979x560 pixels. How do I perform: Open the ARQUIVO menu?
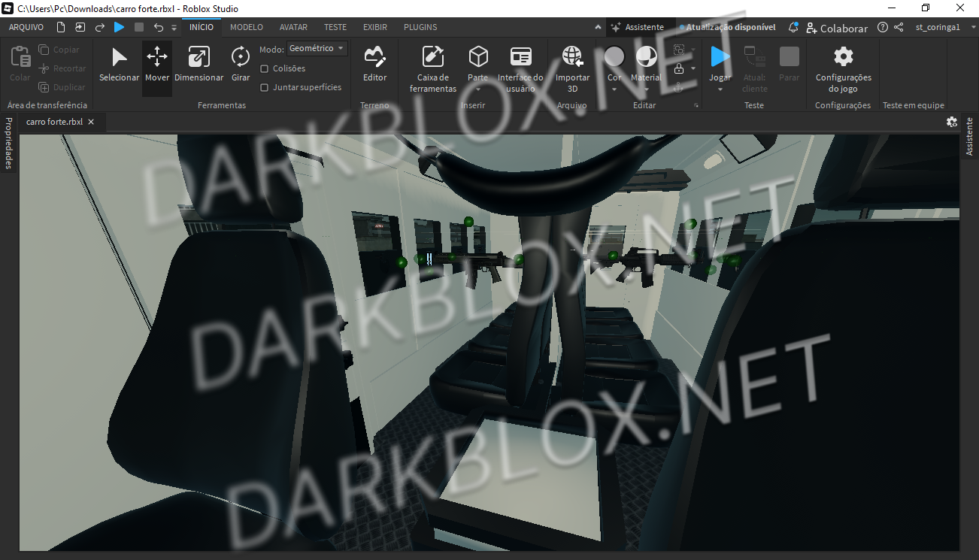point(26,27)
